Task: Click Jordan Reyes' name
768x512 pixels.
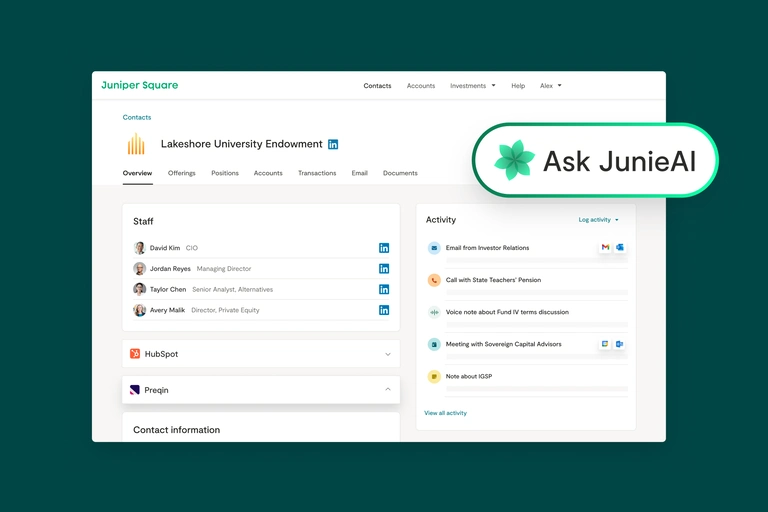Action: [x=170, y=268]
